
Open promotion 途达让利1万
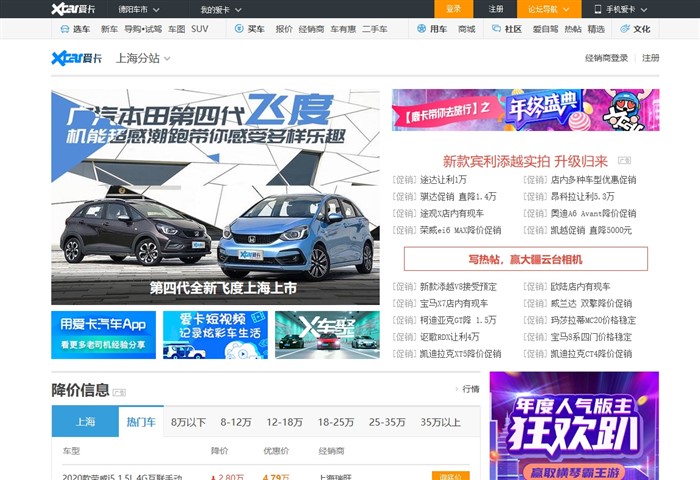[x=443, y=179]
